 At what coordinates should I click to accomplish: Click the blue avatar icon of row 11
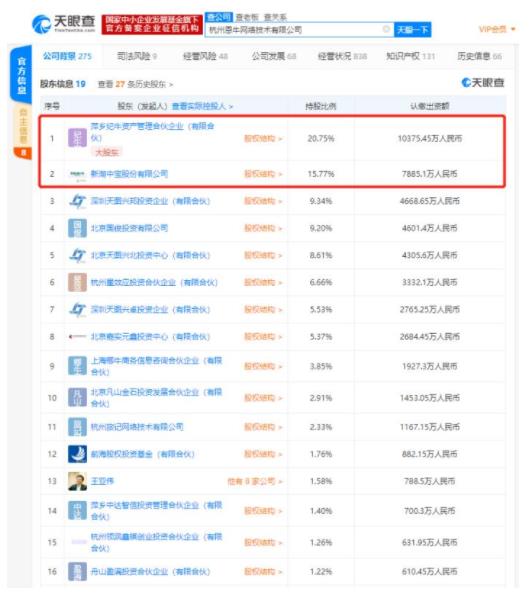[x=77, y=427]
